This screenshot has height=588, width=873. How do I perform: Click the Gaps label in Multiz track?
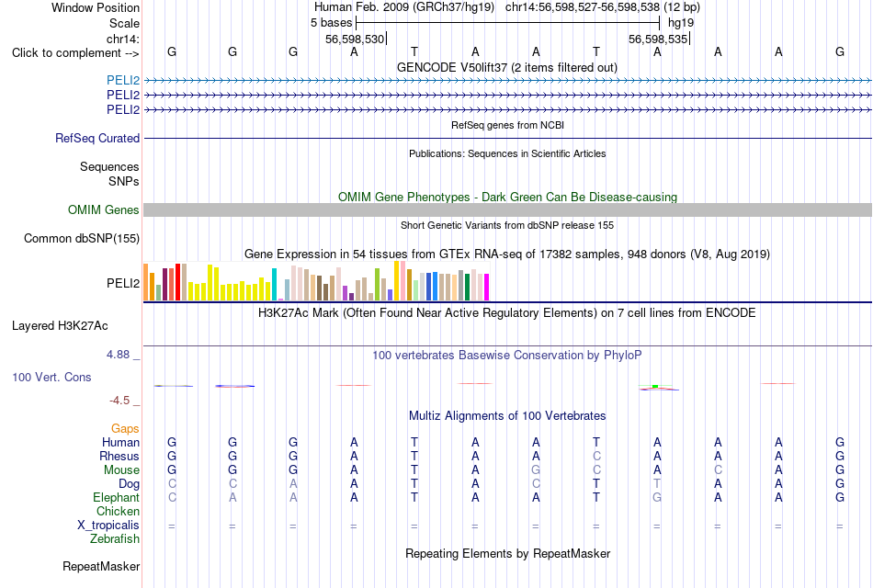click(x=125, y=428)
